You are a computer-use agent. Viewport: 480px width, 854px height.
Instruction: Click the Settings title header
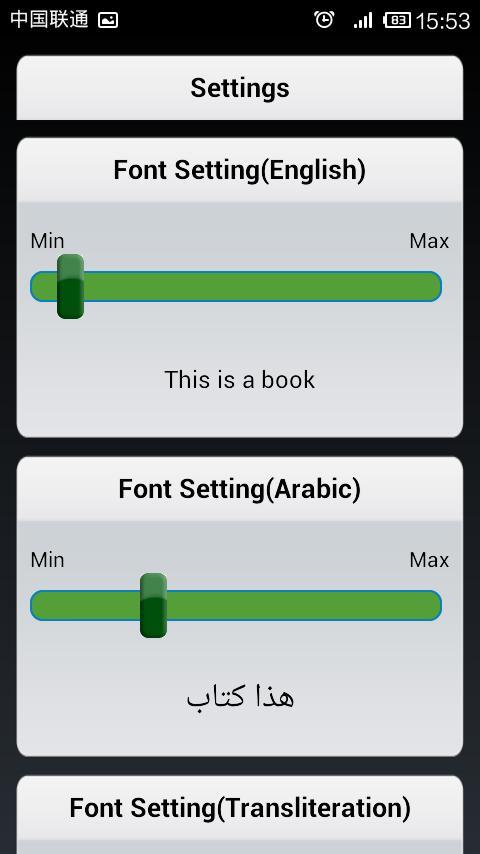[x=240, y=88]
